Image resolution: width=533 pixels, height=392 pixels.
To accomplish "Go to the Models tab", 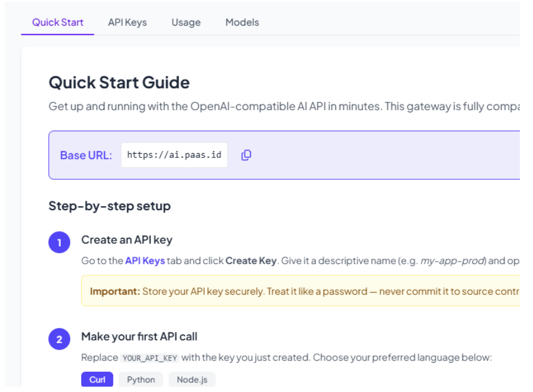I will pyautogui.click(x=242, y=23).
